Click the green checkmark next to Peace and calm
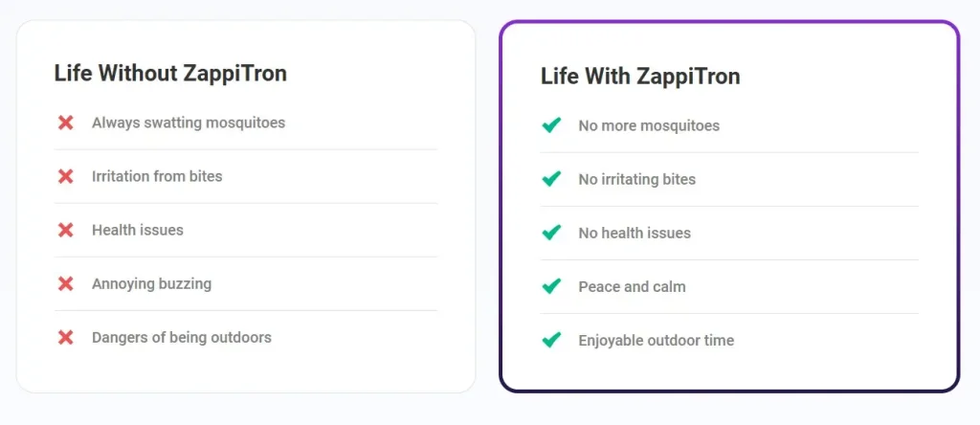Image resolution: width=980 pixels, height=425 pixels. pos(551,286)
